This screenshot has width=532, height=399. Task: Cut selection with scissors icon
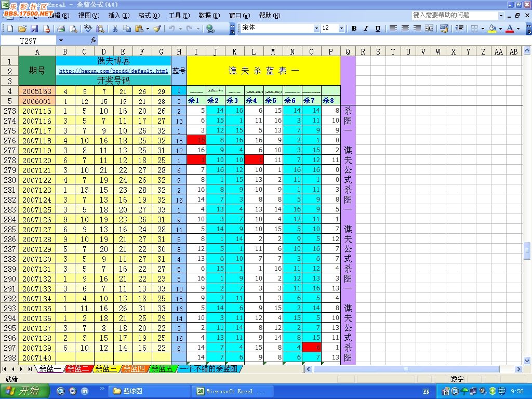pos(115,29)
